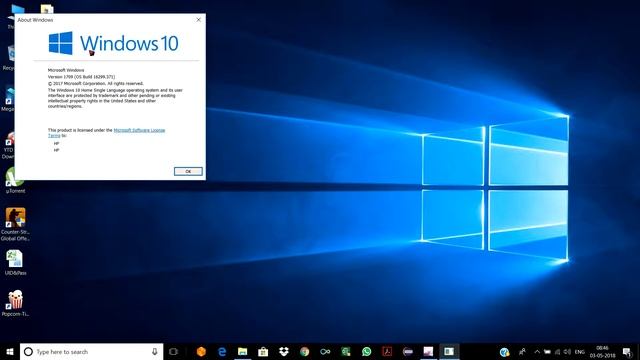Close the About Windows dialog
The width and height of the screenshot is (640, 360).
[x=198, y=20]
